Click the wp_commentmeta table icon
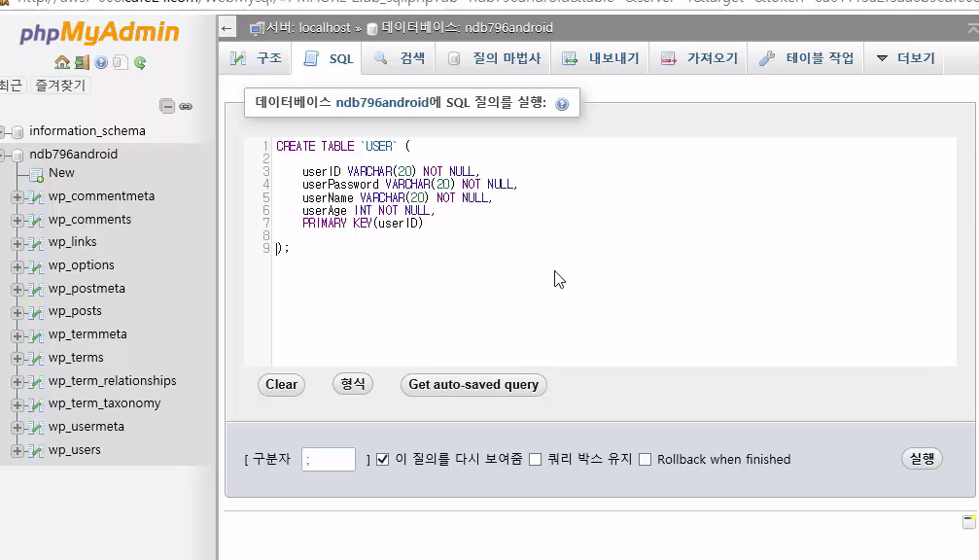The height and width of the screenshot is (560, 979). (36, 197)
